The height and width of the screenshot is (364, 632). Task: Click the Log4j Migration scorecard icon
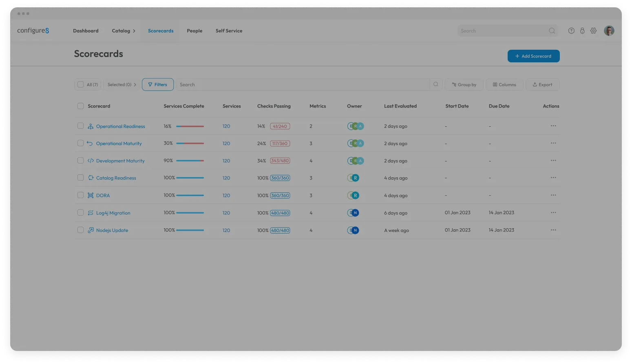click(x=91, y=213)
